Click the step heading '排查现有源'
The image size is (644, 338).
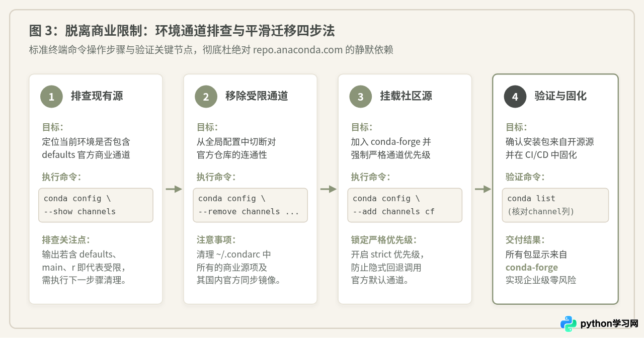(97, 96)
